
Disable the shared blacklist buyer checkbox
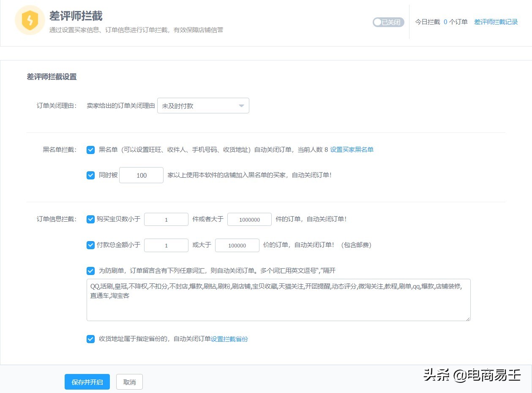tap(90, 175)
